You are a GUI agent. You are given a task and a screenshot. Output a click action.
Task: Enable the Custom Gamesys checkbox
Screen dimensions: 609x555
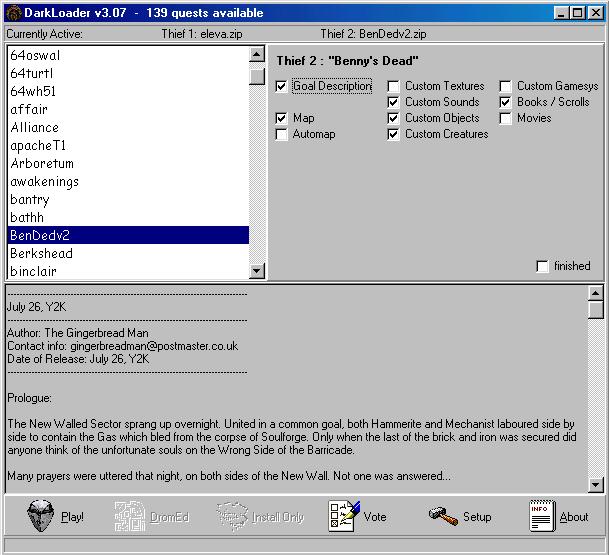pyautogui.click(x=505, y=86)
